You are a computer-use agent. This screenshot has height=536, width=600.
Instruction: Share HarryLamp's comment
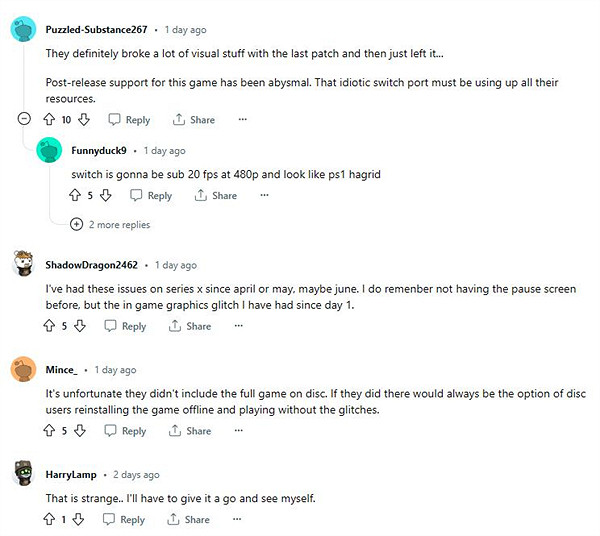[189, 520]
